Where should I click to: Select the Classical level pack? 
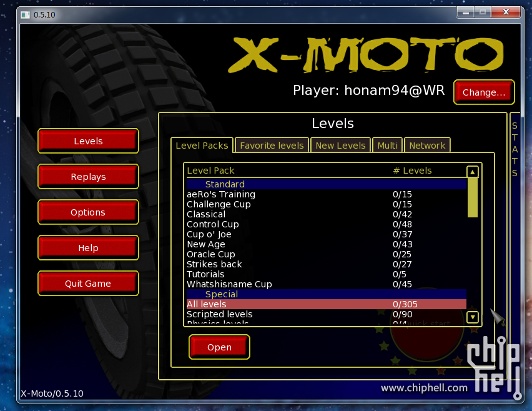[327, 214]
